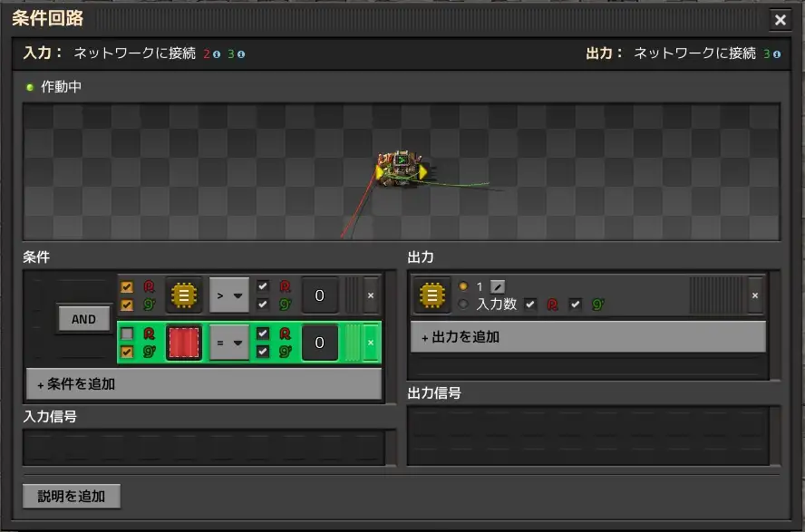Uncheck the first condition's left red wire checkbox

coord(127,286)
